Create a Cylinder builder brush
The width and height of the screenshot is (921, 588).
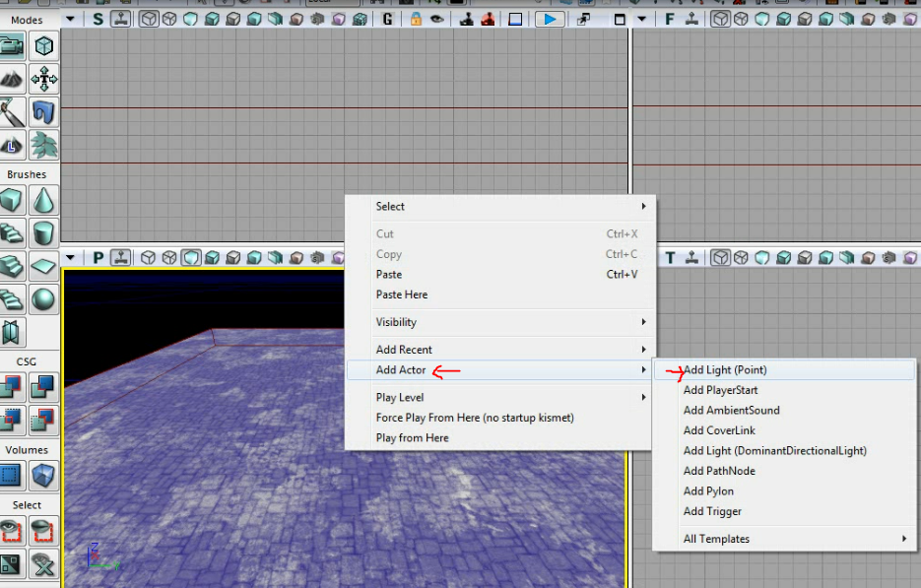(x=44, y=233)
